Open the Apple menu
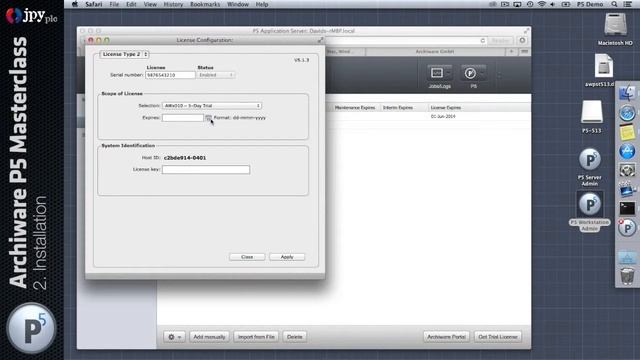This screenshot has width=640, height=360. click(75, 4)
